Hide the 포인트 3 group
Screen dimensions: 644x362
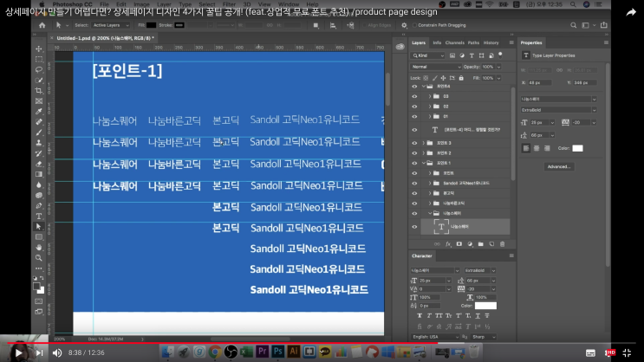(414, 143)
